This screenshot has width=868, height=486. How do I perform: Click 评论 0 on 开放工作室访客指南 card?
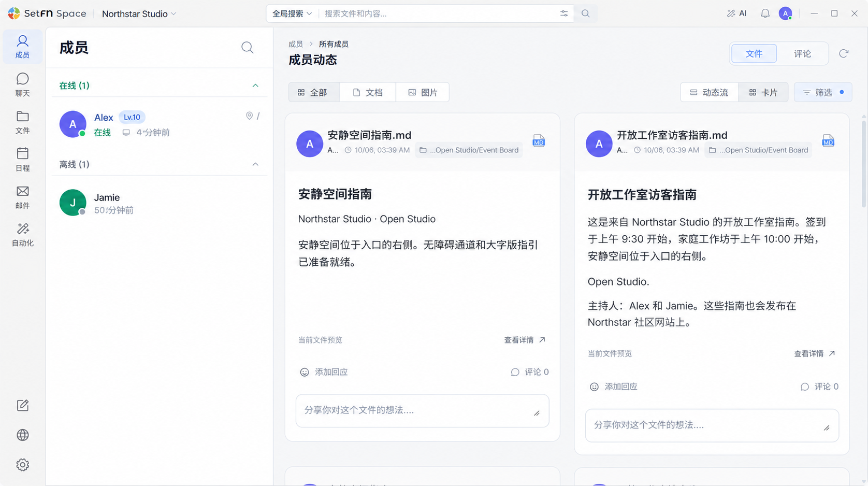(x=819, y=387)
